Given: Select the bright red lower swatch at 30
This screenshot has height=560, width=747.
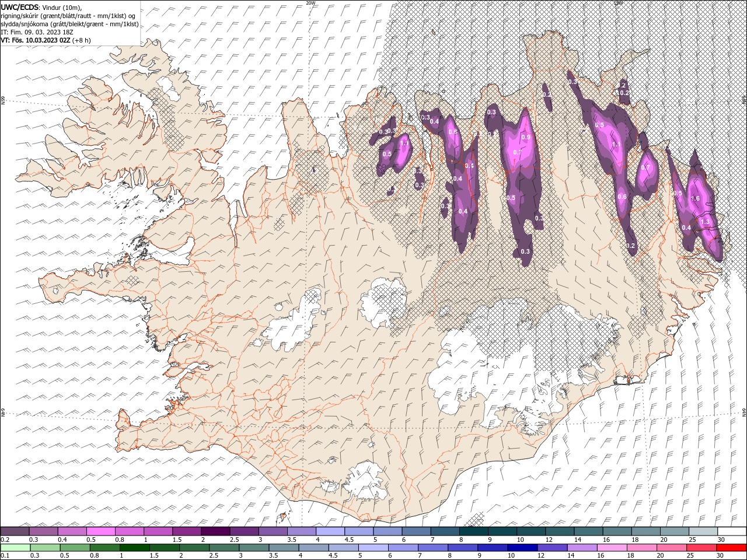Looking at the screenshot, I should pos(731,548).
